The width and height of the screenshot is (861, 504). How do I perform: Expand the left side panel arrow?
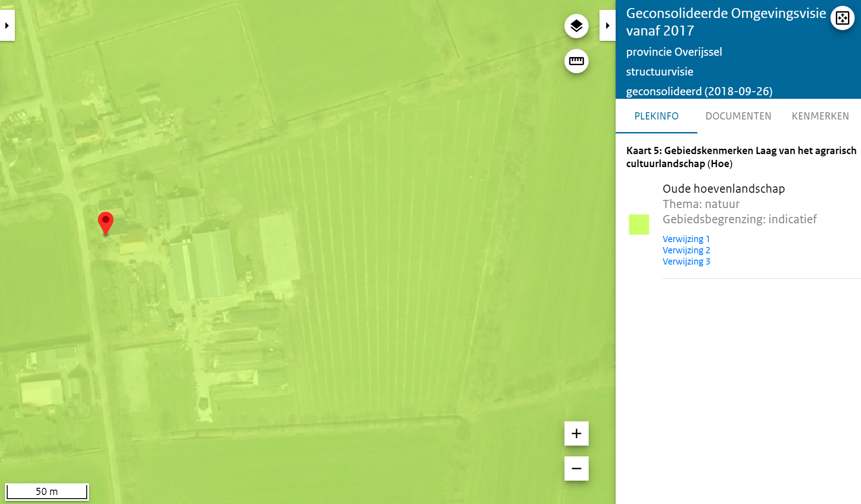(7, 26)
